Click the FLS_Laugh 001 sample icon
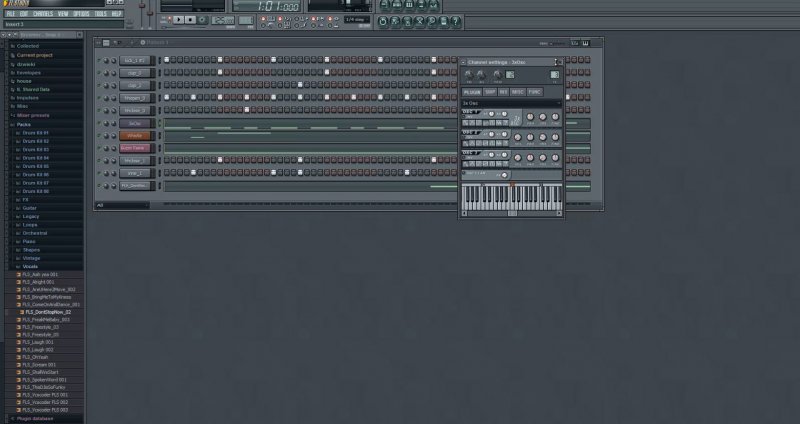The height and width of the screenshot is (424, 800). pyautogui.click(x=20, y=341)
